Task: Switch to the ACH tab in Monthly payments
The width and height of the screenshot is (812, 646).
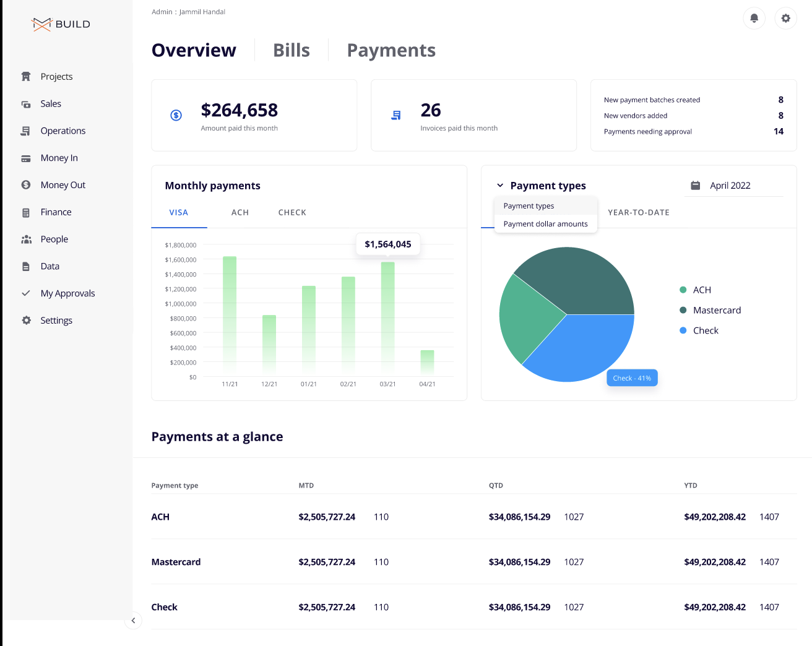Action: click(240, 212)
